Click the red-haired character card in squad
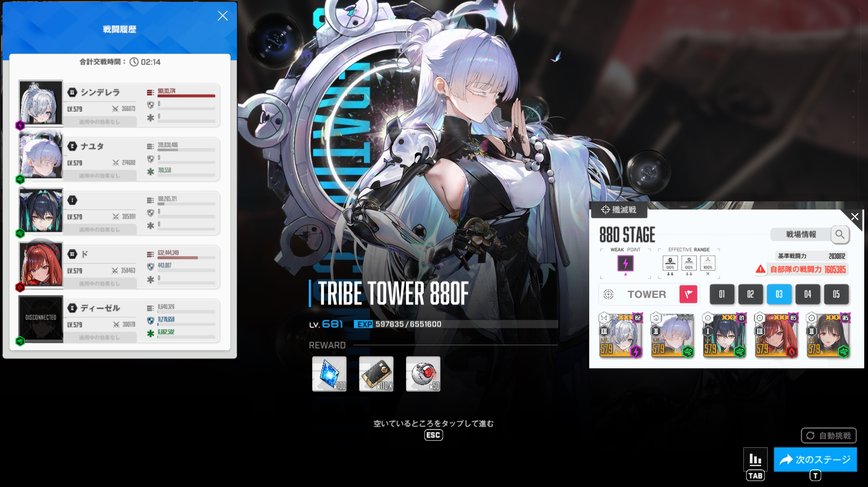Image resolution: width=868 pixels, height=487 pixels. 776,336
